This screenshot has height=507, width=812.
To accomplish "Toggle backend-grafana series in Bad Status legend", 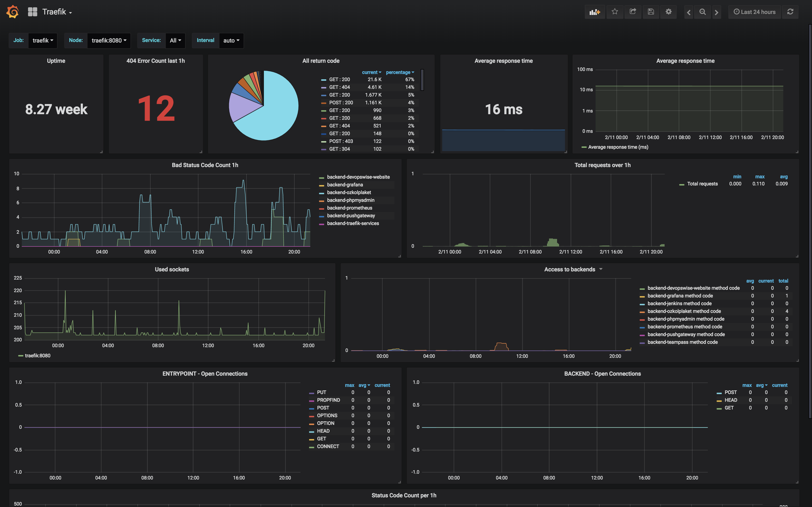I will [x=345, y=185].
